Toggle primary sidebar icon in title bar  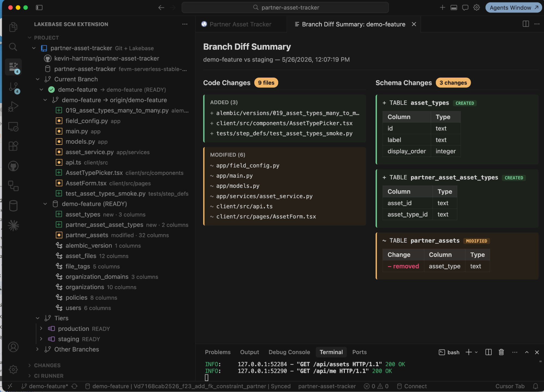point(39,7)
